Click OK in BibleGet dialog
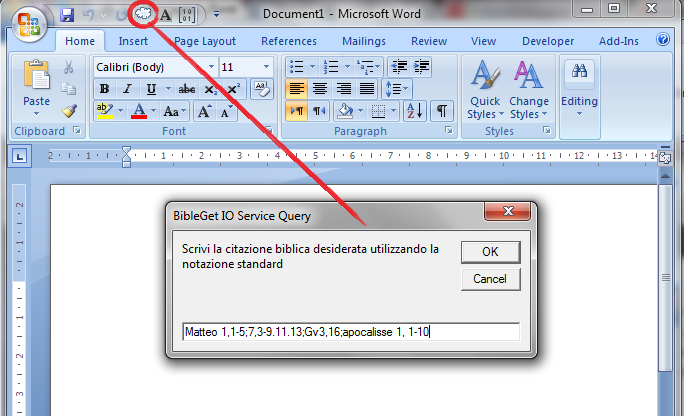Viewport: 684px width, 416px height. [x=490, y=252]
